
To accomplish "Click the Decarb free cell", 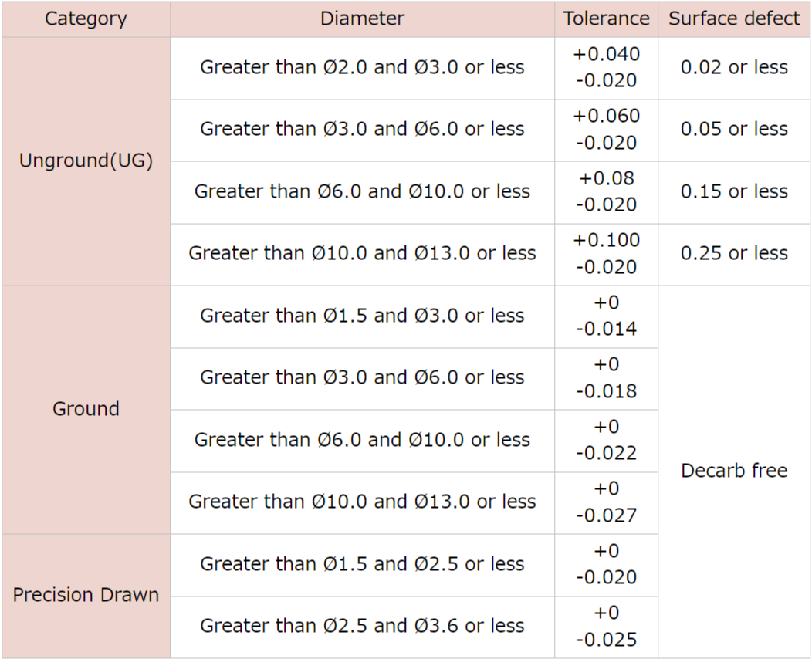I will [x=734, y=471].
